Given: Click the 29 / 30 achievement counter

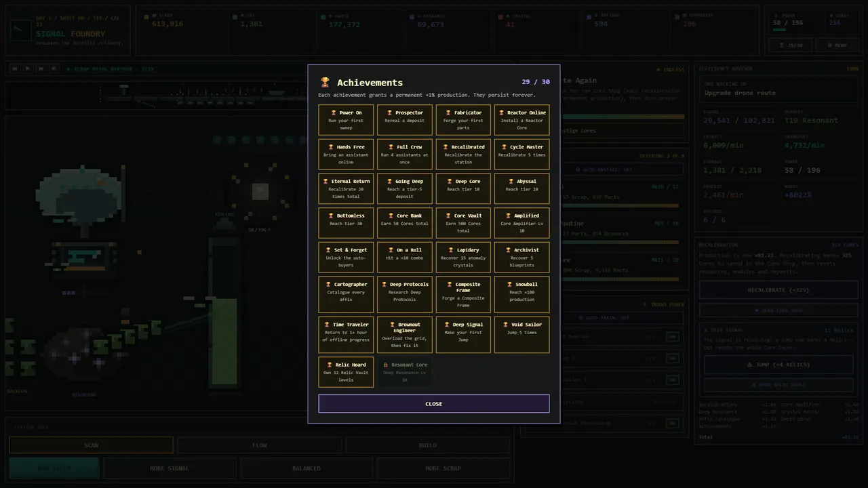Looking at the screenshot, I should (536, 82).
